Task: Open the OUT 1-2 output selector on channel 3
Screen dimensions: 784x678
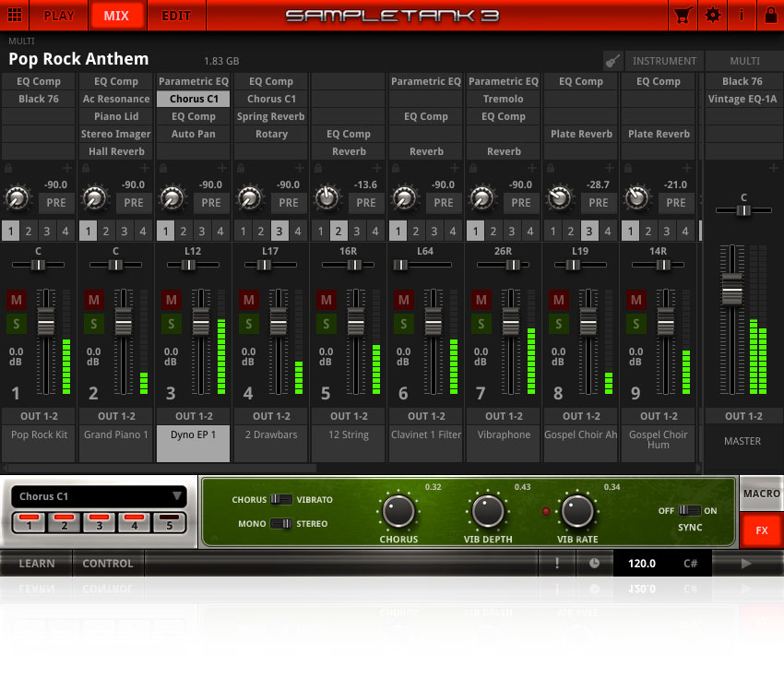Action: tap(193, 416)
